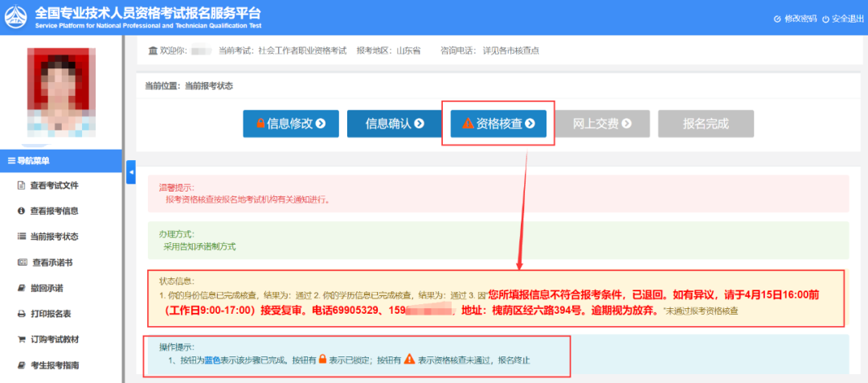Open 查看承诺书 menu item
This screenshot has height=383, width=868.
click(52, 262)
